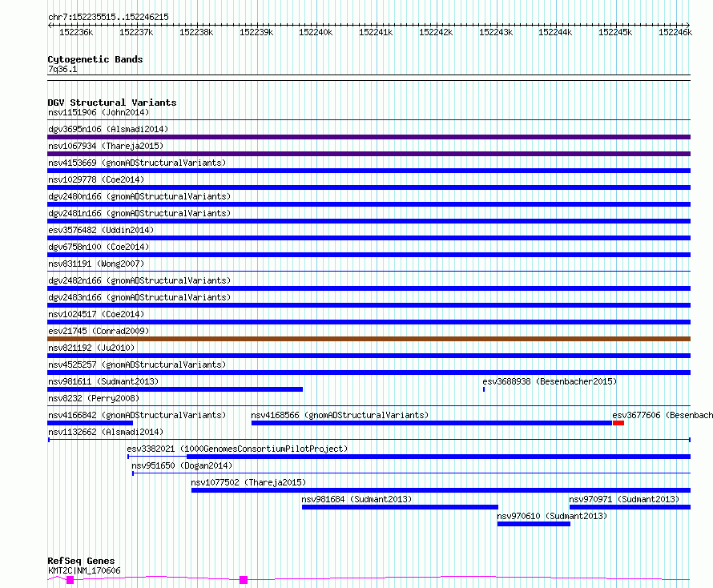Viewport: 713px width, 588px height.
Task: Click the esv3576482 (Uddin2014) label
Action: (x=101, y=230)
